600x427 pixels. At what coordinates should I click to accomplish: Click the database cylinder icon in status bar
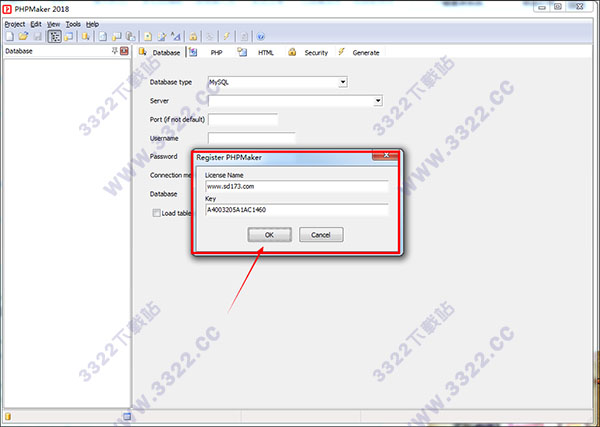pyautogui.click(x=8, y=417)
